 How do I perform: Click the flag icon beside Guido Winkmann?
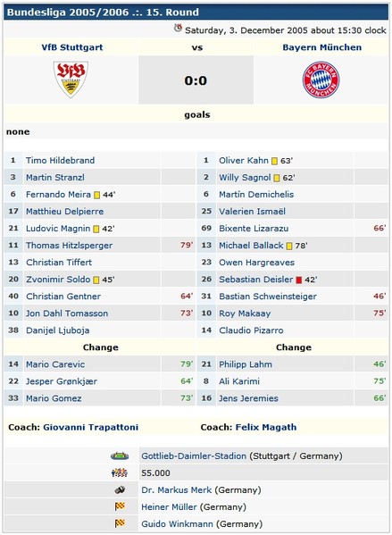(x=120, y=523)
